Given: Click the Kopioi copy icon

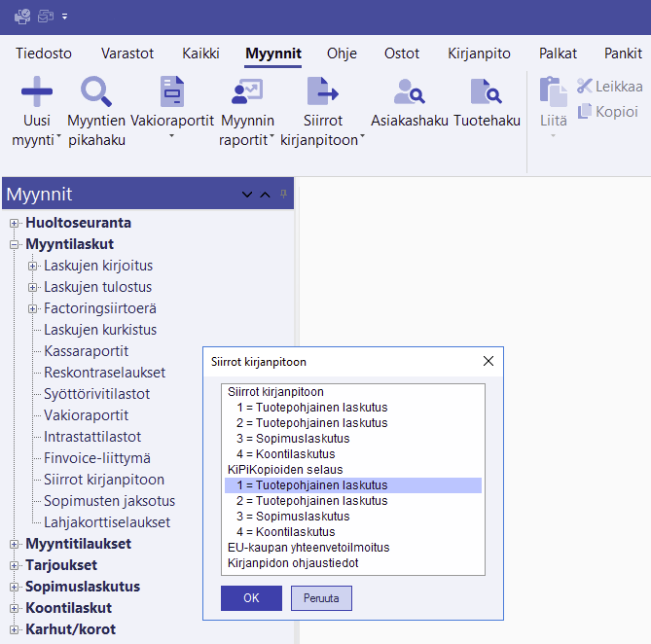Looking at the screenshot, I should tap(585, 111).
